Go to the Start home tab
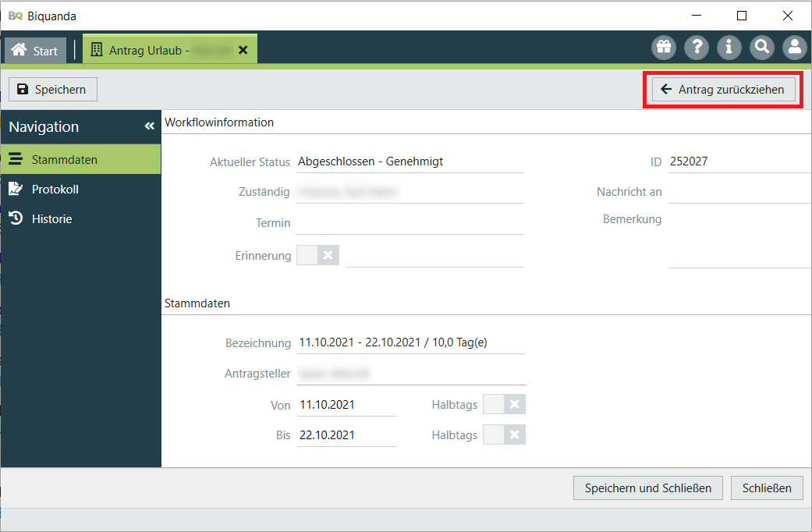 pyautogui.click(x=36, y=51)
